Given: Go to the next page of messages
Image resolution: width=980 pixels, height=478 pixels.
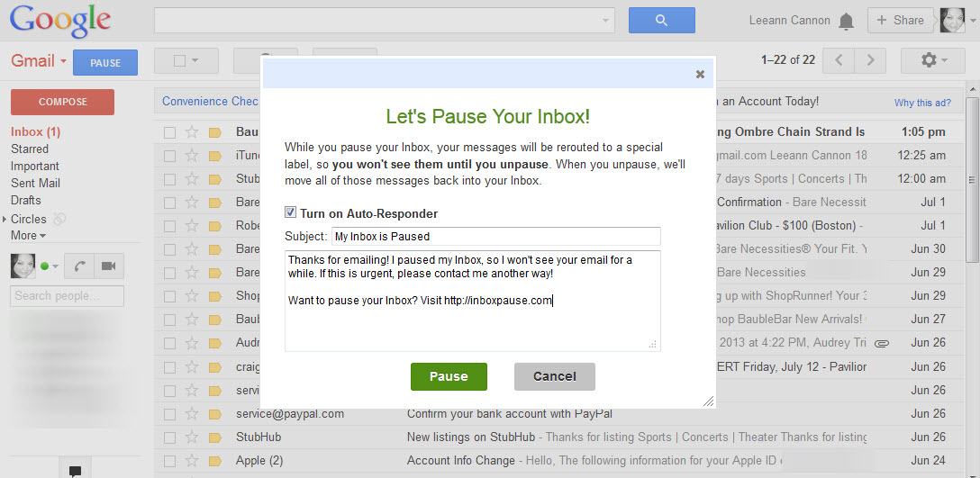Looking at the screenshot, I should tap(871, 60).
